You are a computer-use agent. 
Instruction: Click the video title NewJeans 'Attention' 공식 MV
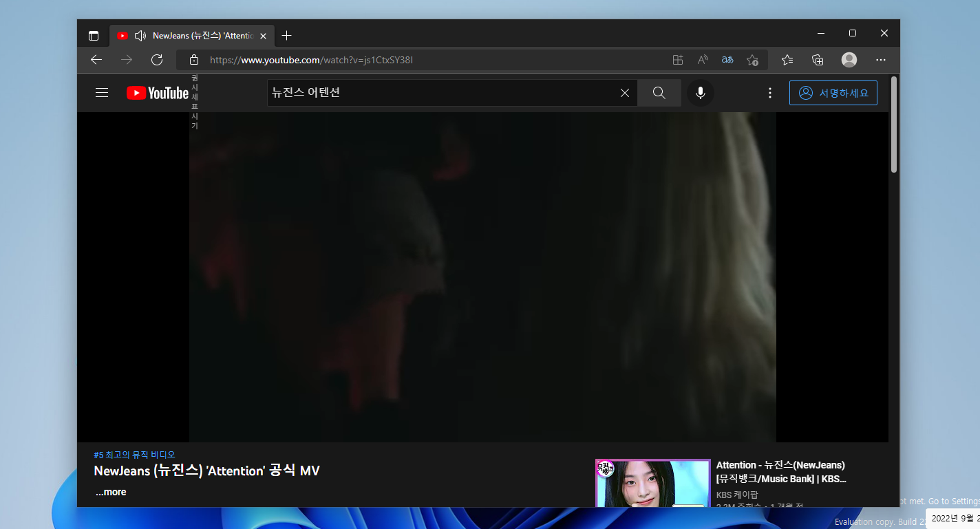point(207,471)
